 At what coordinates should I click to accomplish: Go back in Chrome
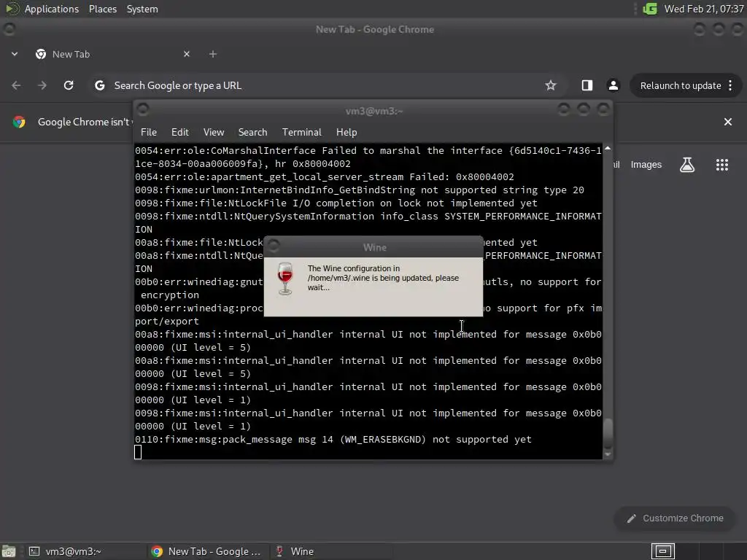(x=16, y=85)
